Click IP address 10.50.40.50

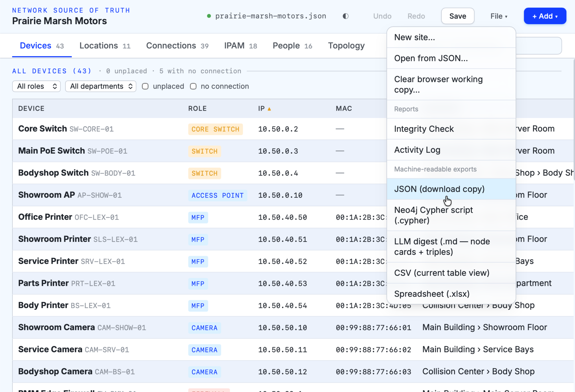coord(282,217)
